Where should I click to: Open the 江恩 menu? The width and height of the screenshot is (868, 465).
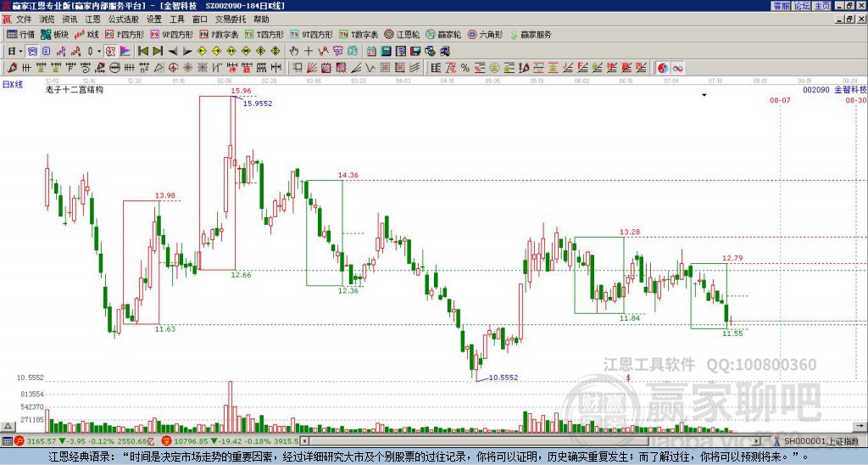click(92, 20)
